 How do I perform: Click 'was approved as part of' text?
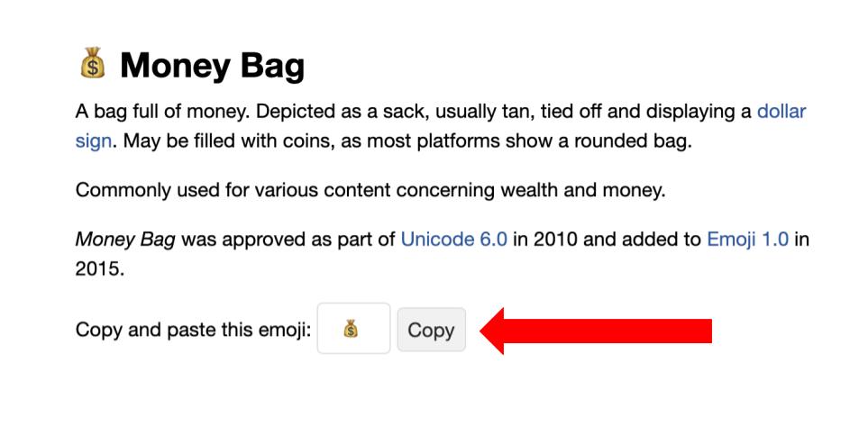tap(288, 239)
